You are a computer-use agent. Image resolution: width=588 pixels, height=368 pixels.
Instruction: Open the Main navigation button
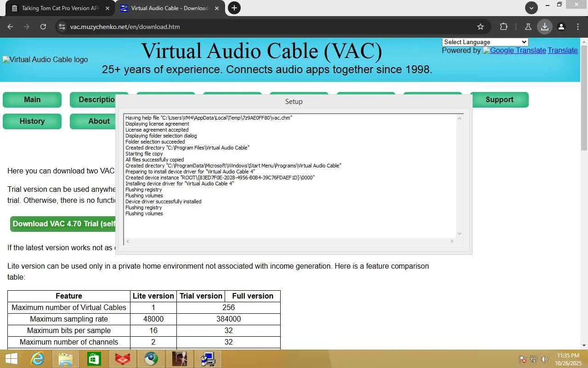coord(32,100)
